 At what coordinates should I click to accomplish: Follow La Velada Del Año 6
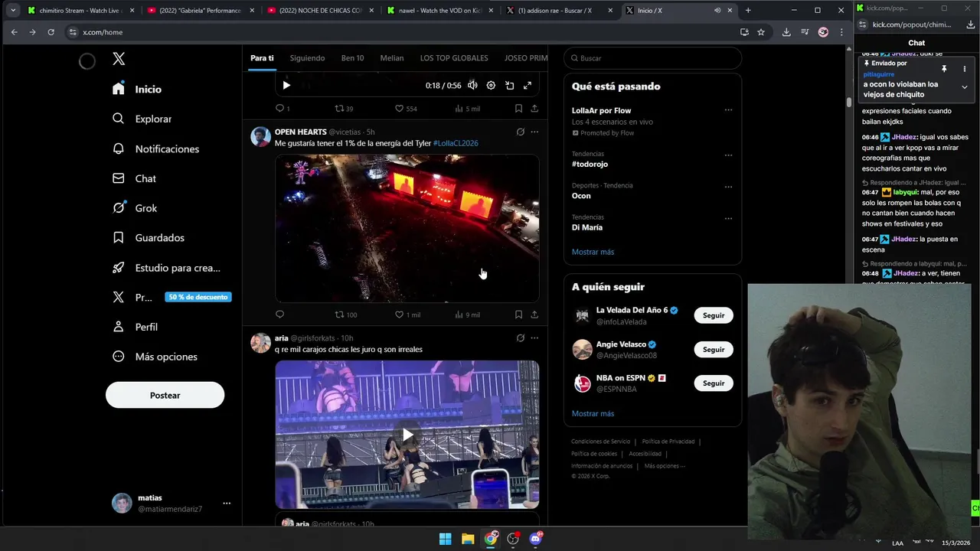(714, 315)
